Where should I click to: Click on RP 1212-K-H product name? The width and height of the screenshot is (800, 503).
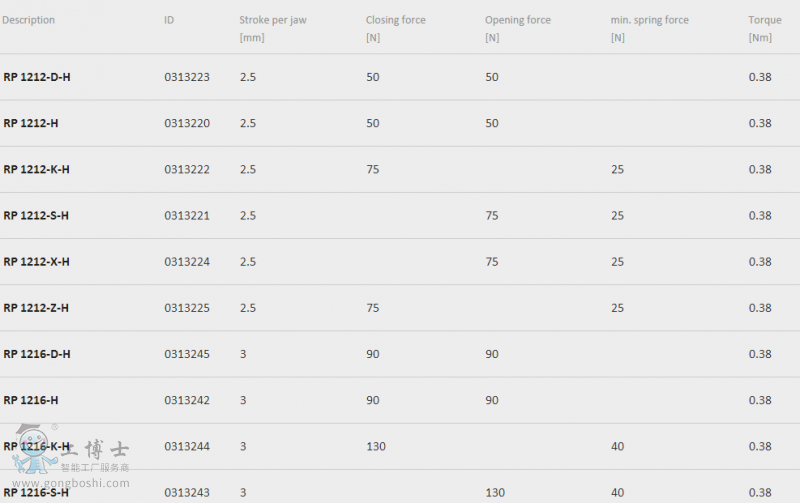pyautogui.click(x=36, y=169)
